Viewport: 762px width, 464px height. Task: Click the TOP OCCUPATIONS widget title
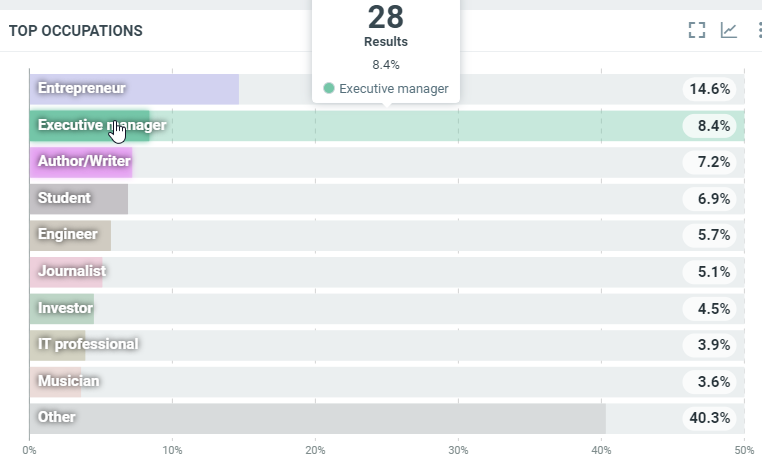point(75,31)
